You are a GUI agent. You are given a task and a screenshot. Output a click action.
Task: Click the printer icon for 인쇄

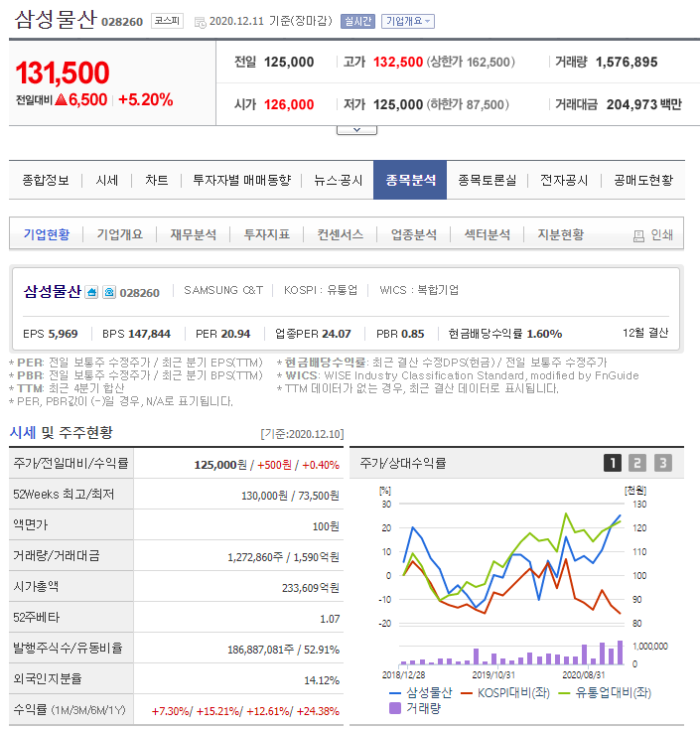pos(638,235)
